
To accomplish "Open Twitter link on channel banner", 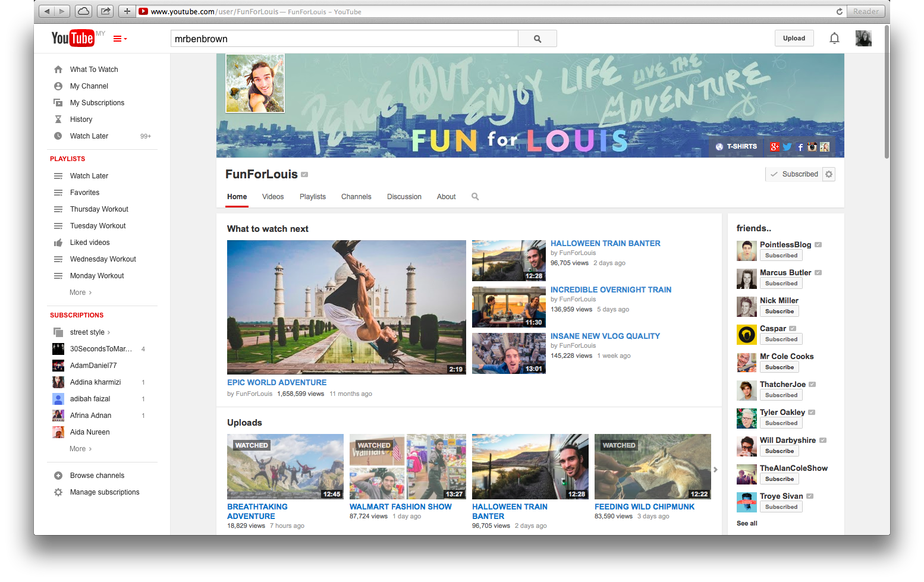I will pos(787,147).
